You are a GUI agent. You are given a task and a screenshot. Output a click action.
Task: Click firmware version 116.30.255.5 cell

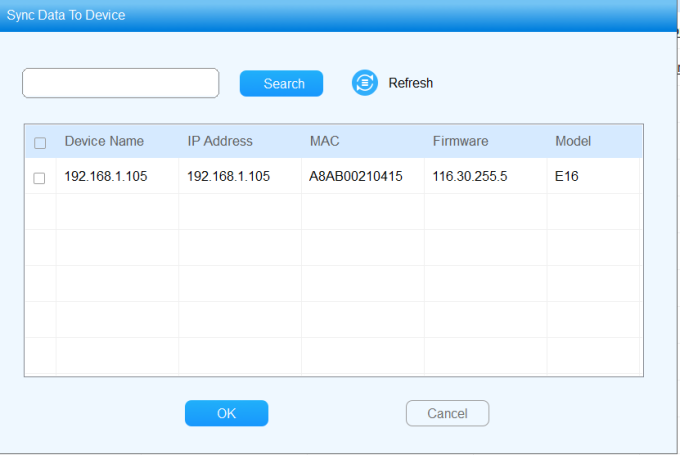(x=470, y=177)
